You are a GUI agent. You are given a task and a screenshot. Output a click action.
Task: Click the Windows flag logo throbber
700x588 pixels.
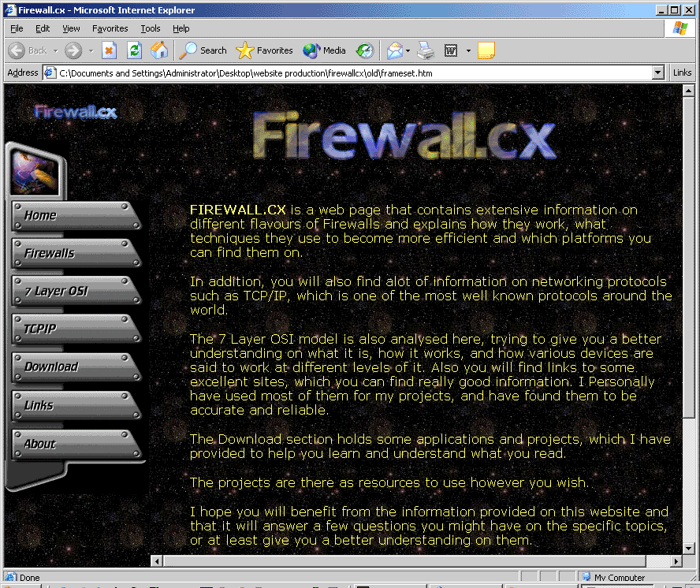click(680, 28)
